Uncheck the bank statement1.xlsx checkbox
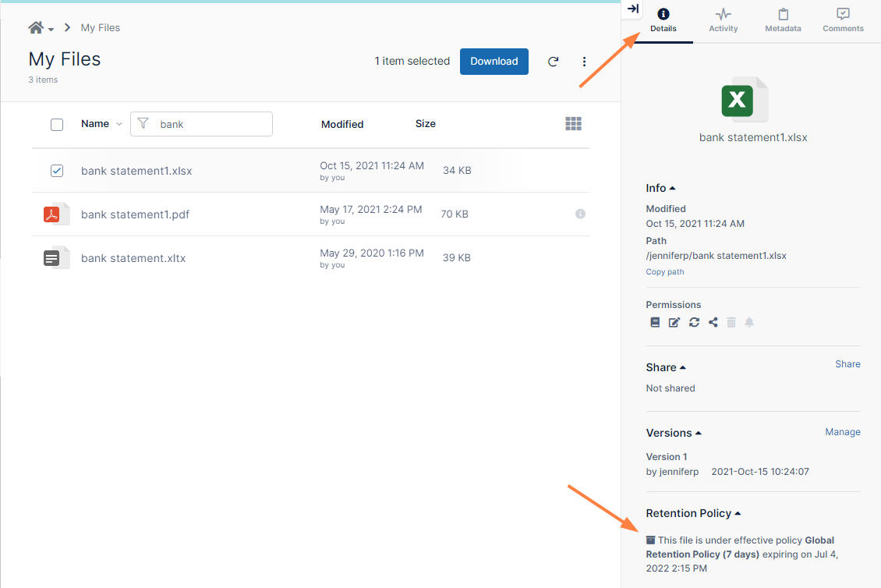This screenshot has height=588, width=881. [57, 171]
